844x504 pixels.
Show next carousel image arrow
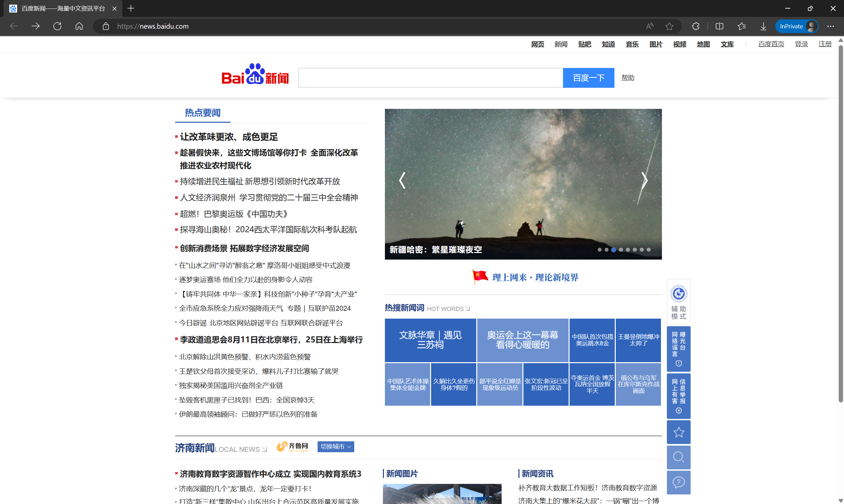(644, 180)
